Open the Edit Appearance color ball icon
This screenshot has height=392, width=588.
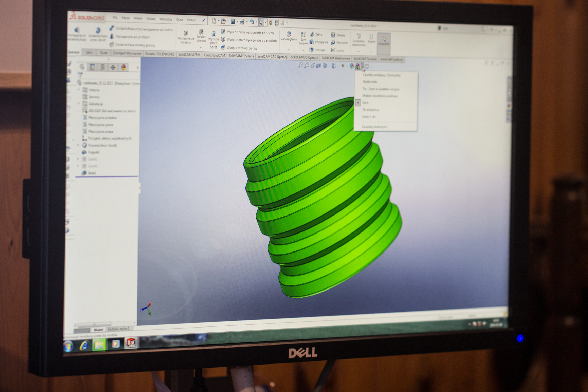[352, 66]
